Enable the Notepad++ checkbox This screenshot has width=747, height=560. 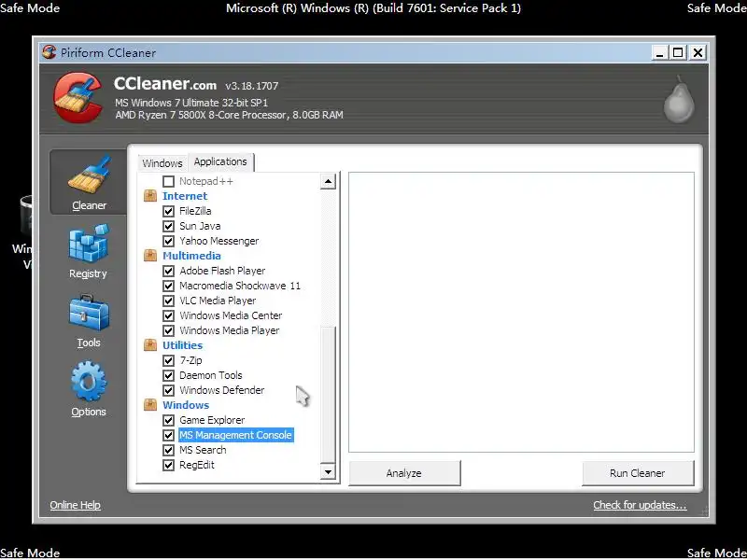(168, 181)
